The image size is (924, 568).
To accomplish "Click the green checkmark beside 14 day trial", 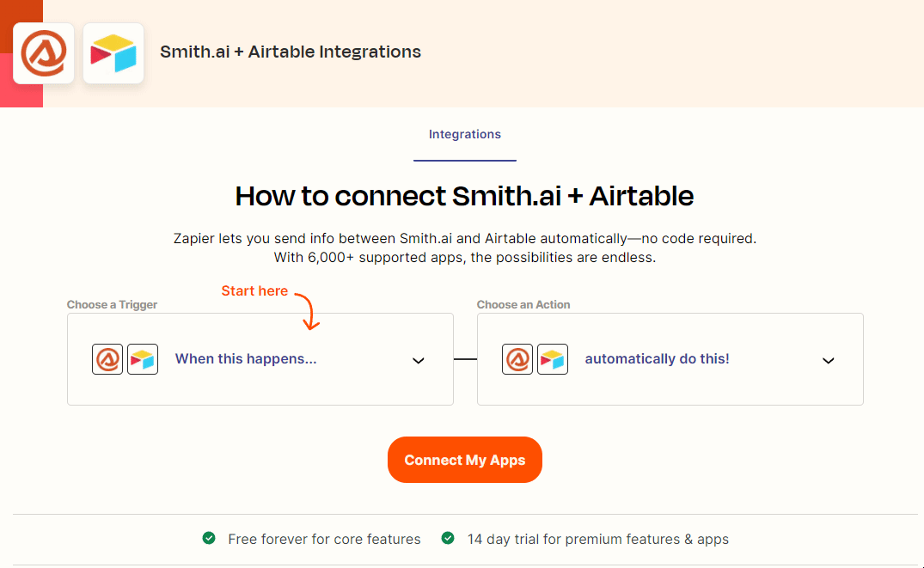I will 448,539.
